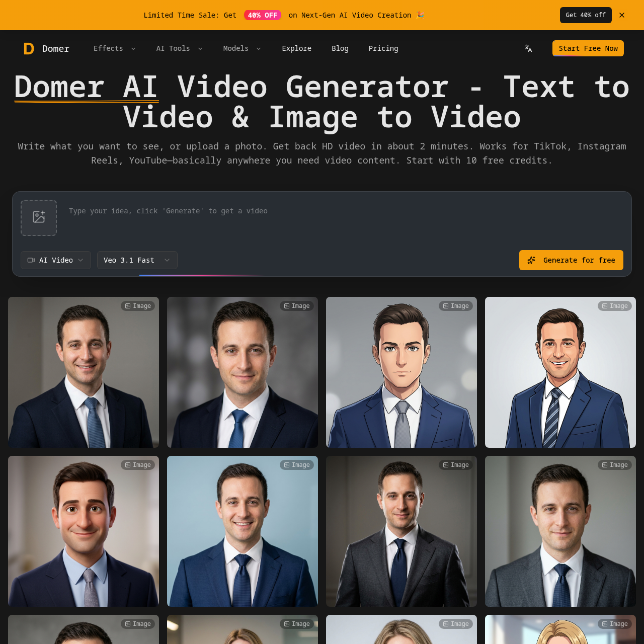This screenshot has height=644, width=644.
Task: Click Image badge on 3D character thumbnail
Action: [x=138, y=465]
